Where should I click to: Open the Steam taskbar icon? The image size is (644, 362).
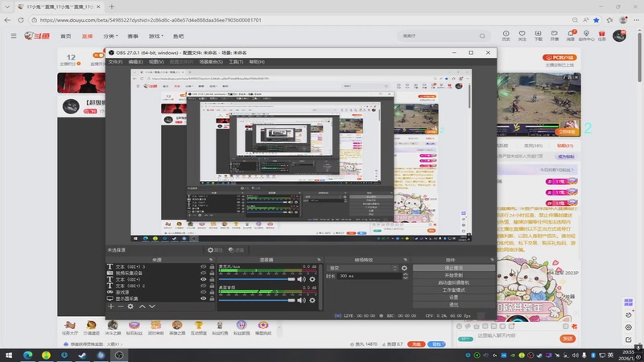(x=83, y=355)
